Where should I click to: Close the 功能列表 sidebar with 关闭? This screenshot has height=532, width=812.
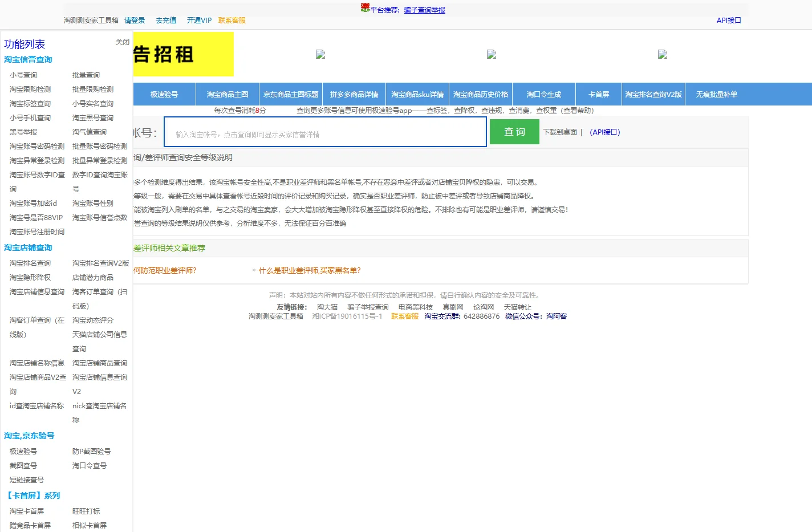click(123, 42)
